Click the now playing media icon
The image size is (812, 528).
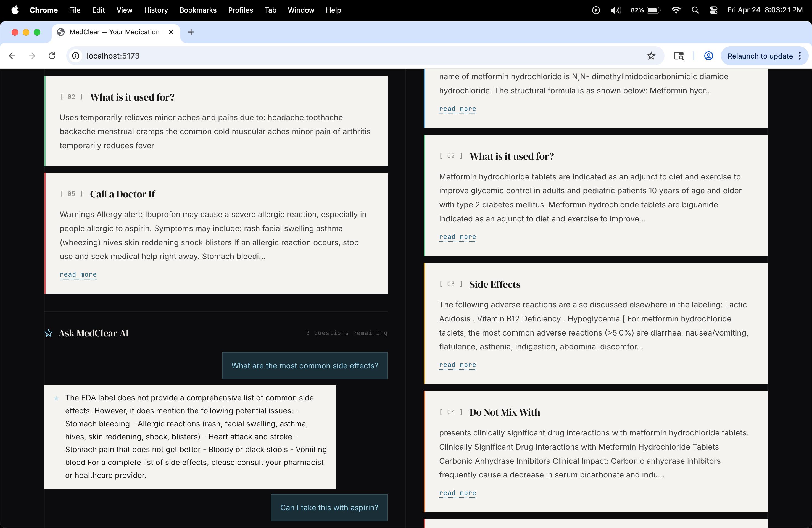pyautogui.click(x=596, y=10)
